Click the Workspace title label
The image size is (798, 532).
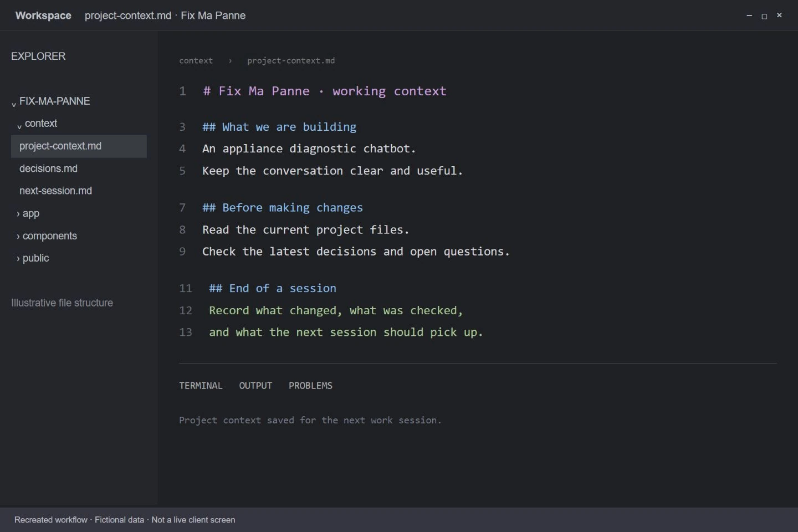coord(43,16)
